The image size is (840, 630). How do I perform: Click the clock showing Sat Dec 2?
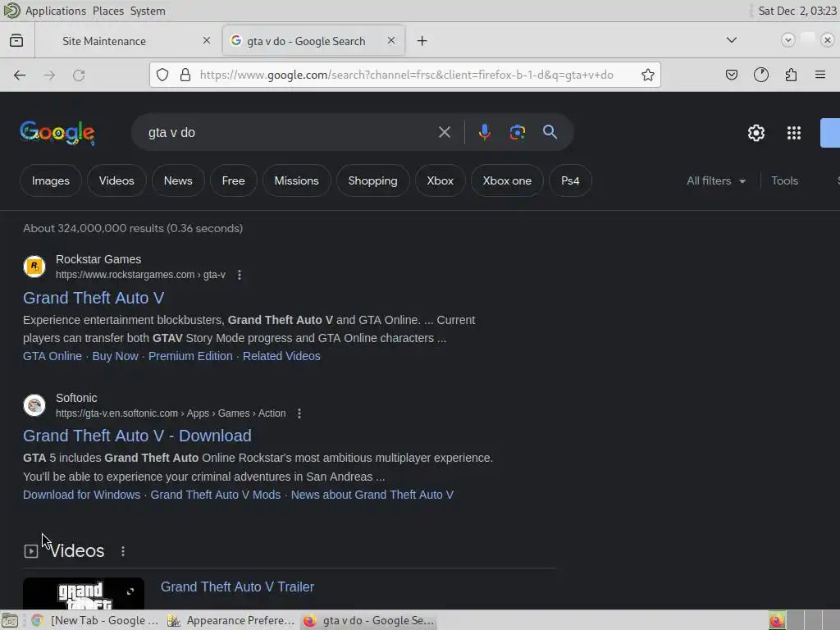797,11
